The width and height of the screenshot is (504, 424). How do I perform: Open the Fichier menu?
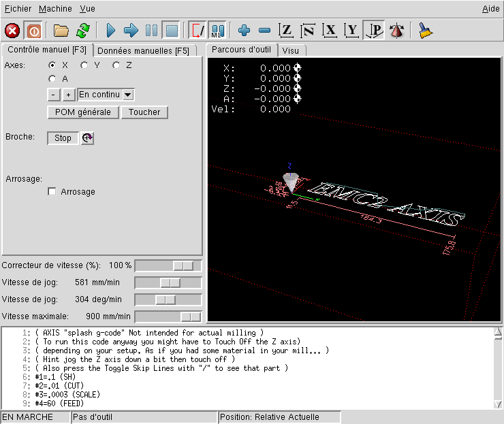tap(18, 9)
